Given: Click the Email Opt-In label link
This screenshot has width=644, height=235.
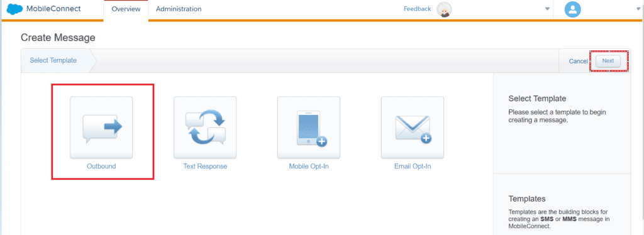Looking at the screenshot, I should click(413, 167).
